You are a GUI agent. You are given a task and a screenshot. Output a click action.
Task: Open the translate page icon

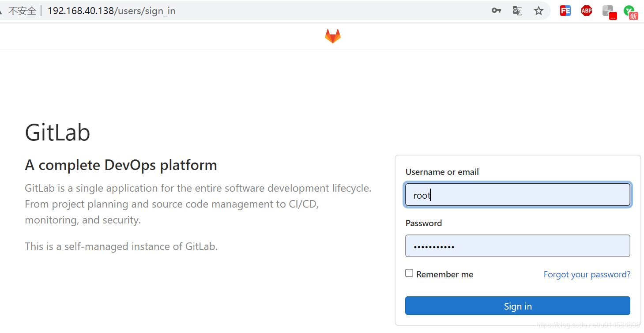coord(517,11)
